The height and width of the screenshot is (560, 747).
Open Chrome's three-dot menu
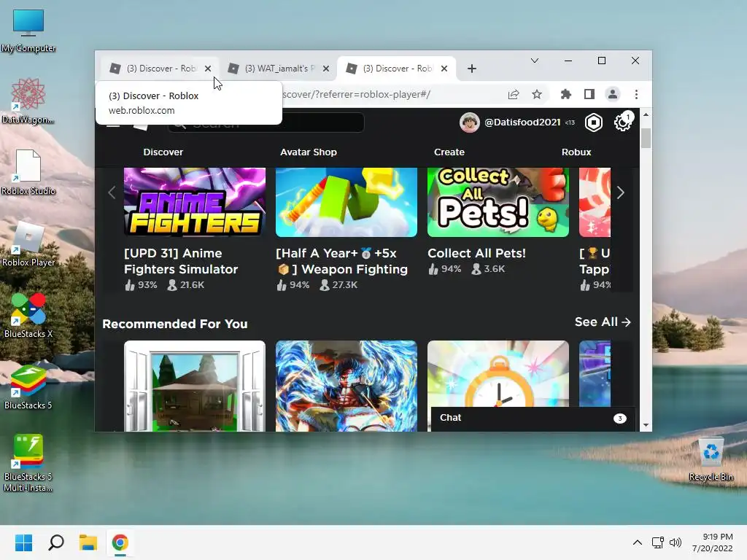636,94
